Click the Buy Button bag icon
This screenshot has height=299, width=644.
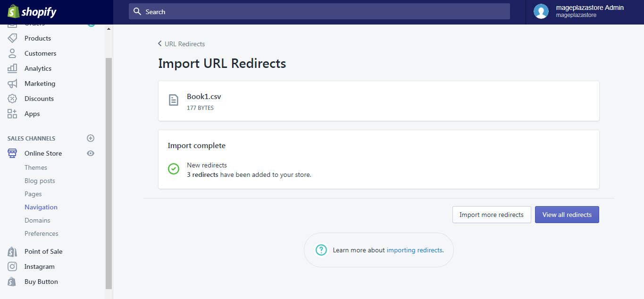(x=12, y=282)
